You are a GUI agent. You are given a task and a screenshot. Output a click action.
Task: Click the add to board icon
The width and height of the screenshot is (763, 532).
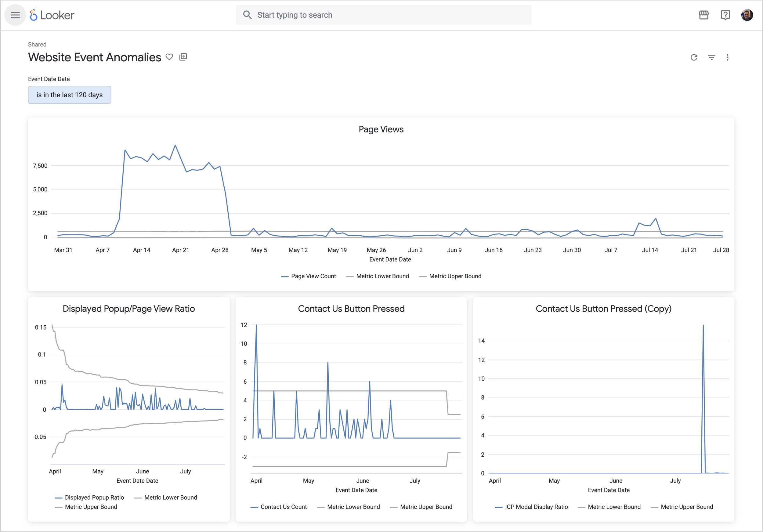point(183,57)
